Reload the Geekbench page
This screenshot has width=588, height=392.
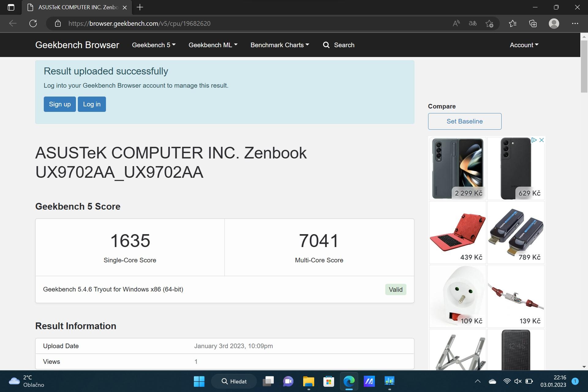point(33,24)
